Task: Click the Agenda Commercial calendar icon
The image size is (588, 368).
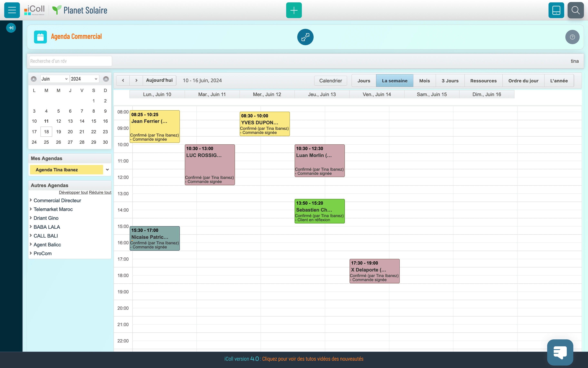Action: 40,37
